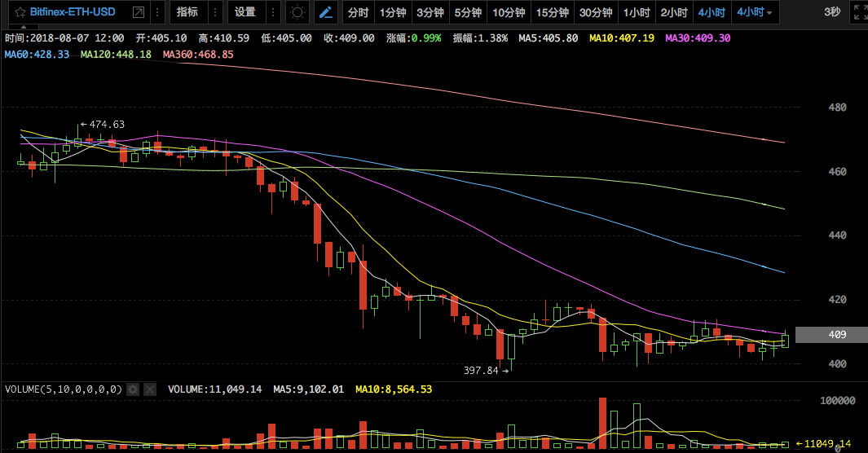Click the 3秒 refresh interval label
The image size is (868, 453).
(832, 12)
